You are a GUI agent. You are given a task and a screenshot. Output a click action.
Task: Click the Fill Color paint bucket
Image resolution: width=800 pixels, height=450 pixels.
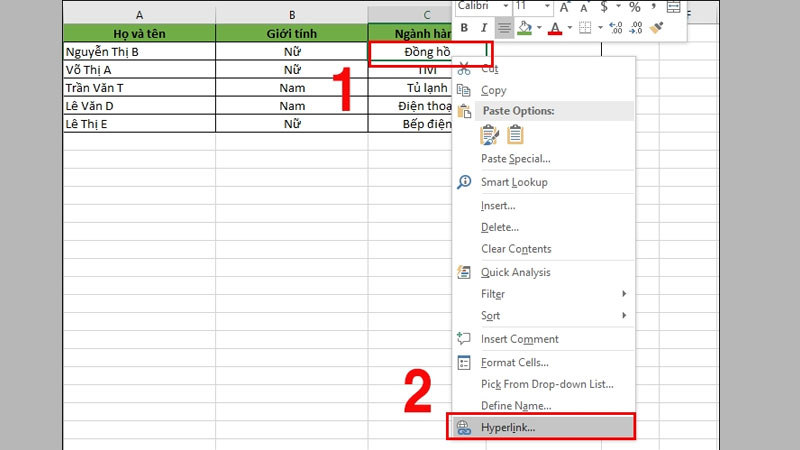[x=526, y=28]
